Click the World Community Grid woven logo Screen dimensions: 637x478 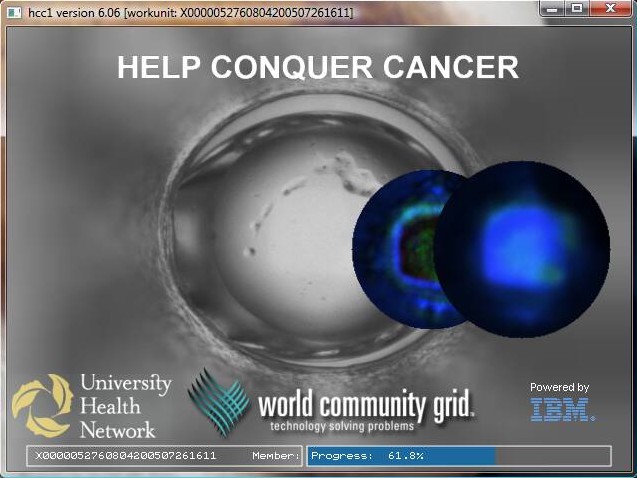pos(218,401)
